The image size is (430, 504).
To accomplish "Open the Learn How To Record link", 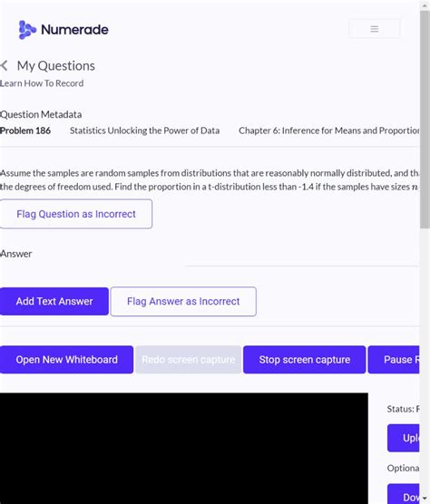I will pyautogui.click(x=42, y=83).
